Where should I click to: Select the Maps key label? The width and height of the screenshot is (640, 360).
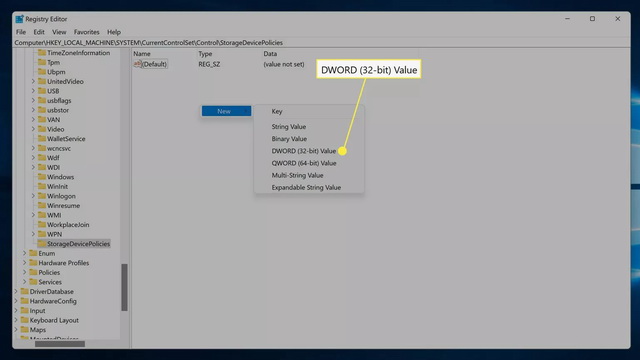click(x=38, y=330)
